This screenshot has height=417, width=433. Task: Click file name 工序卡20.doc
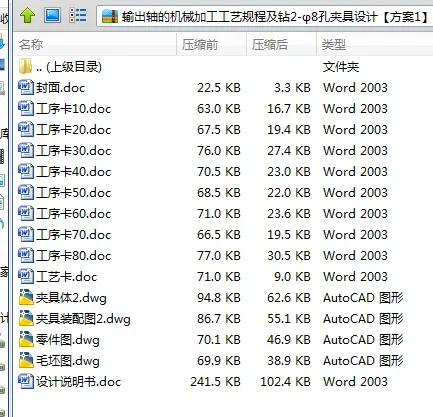tap(74, 130)
